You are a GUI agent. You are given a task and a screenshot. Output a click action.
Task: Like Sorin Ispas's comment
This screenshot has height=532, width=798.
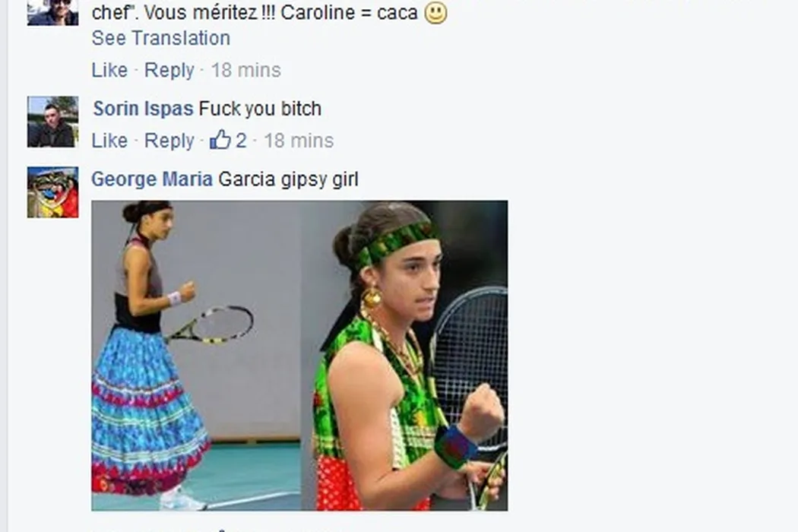pyautogui.click(x=109, y=140)
